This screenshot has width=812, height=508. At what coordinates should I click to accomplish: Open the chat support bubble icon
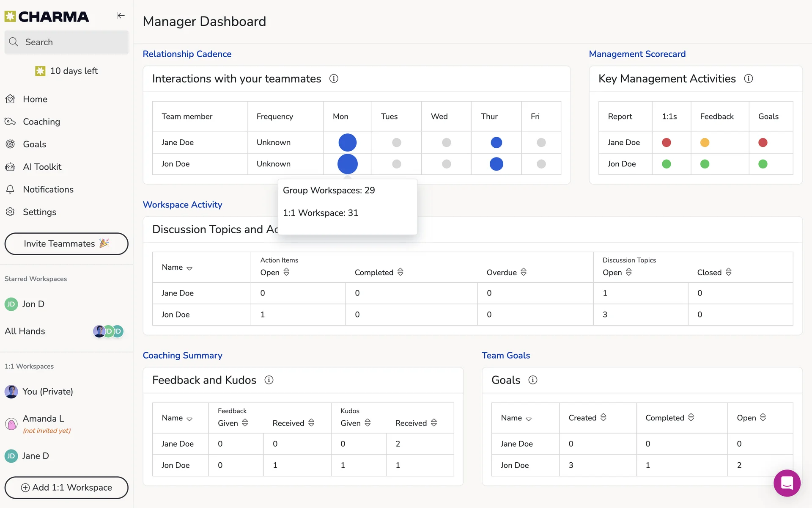pyautogui.click(x=787, y=483)
